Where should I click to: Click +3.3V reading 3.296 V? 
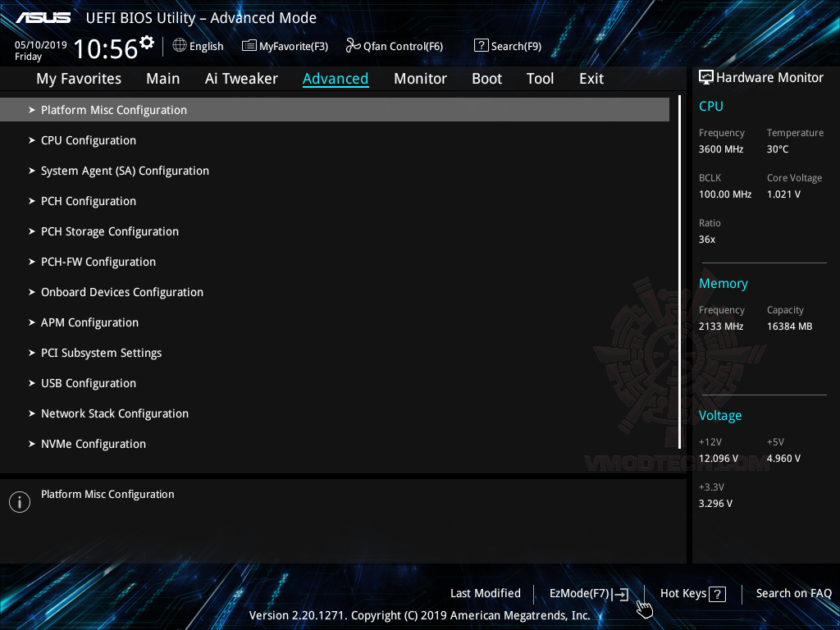[x=715, y=504]
